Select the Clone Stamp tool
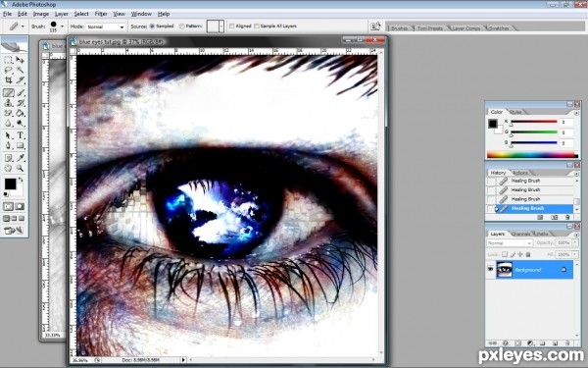588x368 pixels. [x=8, y=102]
